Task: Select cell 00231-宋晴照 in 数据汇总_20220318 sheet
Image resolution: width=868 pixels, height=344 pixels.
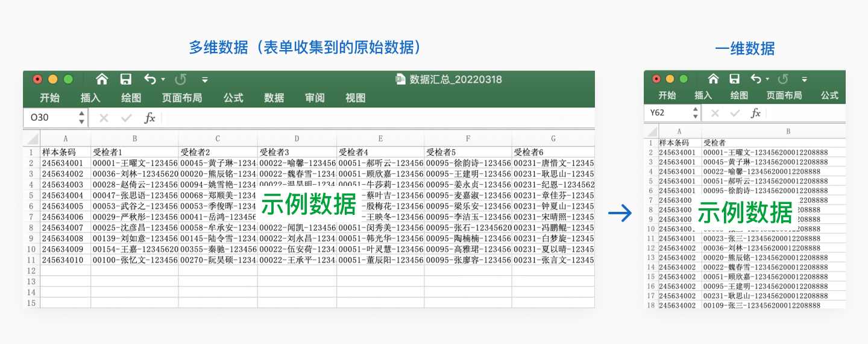Action: tap(553, 217)
